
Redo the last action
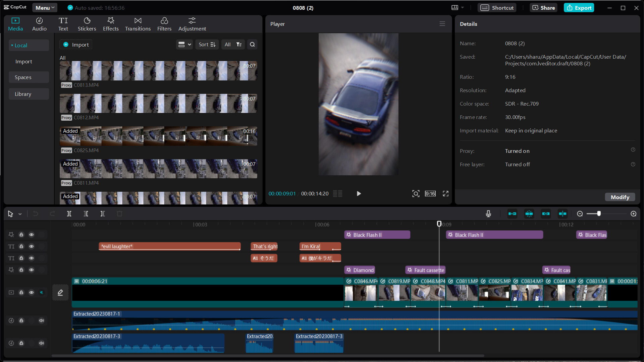pyautogui.click(x=52, y=214)
